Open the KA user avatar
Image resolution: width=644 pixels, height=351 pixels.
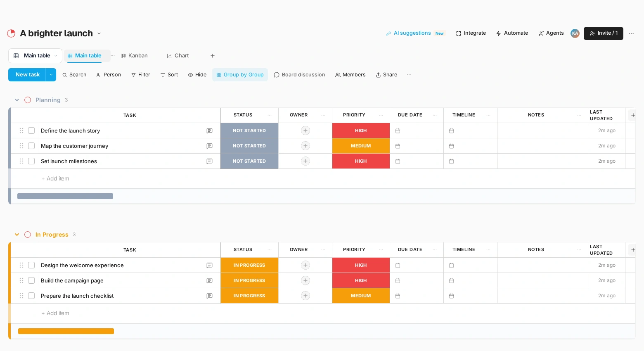click(575, 33)
